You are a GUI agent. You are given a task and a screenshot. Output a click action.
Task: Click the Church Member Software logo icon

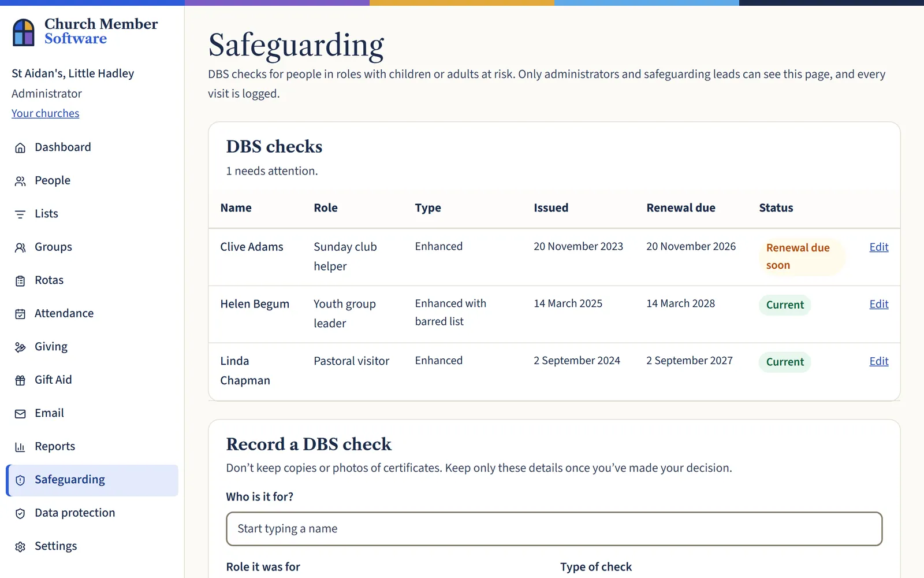click(x=24, y=32)
